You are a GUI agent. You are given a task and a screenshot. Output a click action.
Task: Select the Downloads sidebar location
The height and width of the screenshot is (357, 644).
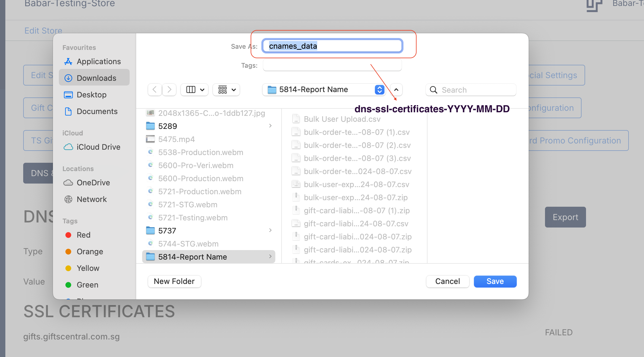[x=94, y=78]
